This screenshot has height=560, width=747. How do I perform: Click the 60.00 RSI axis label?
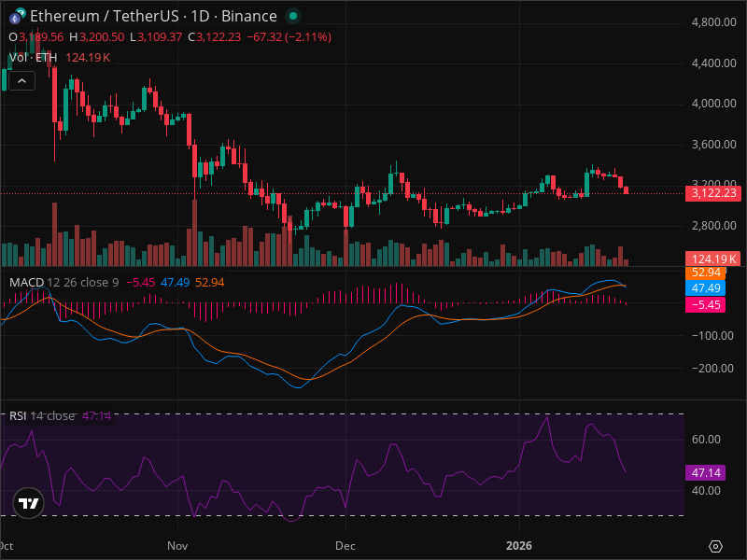pos(706,439)
